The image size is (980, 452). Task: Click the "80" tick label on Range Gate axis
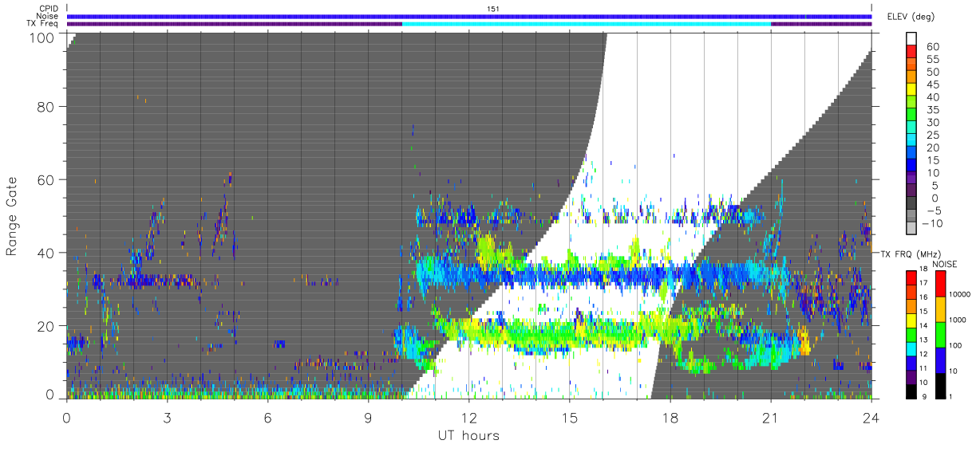(x=47, y=106)
